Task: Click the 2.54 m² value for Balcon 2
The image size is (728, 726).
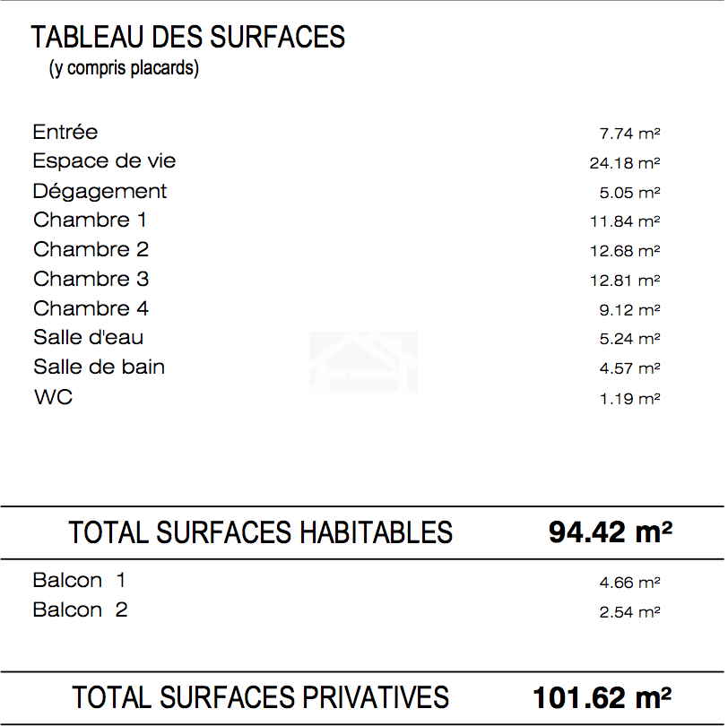Action: point(629,612)
